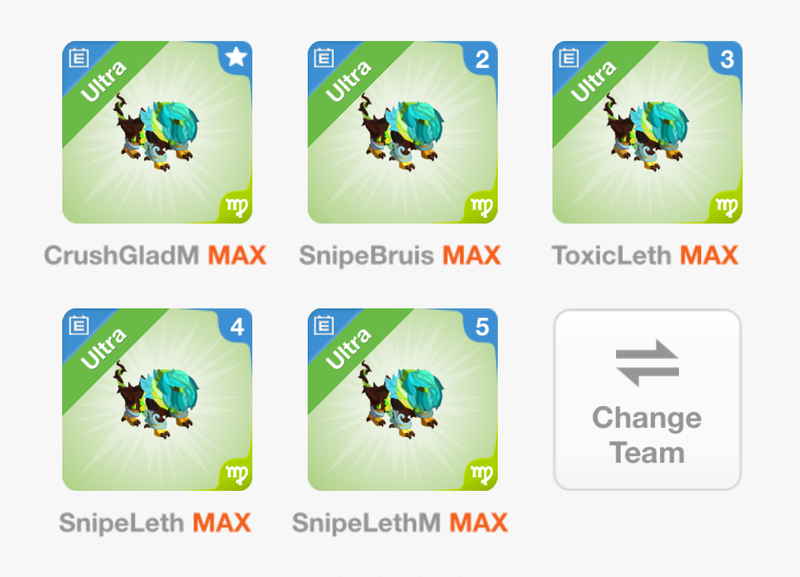Click the Virgo zodiac symbol on ToxicLeth card
The height and width of the screenshot is (577, 800).
pos(727,207)
